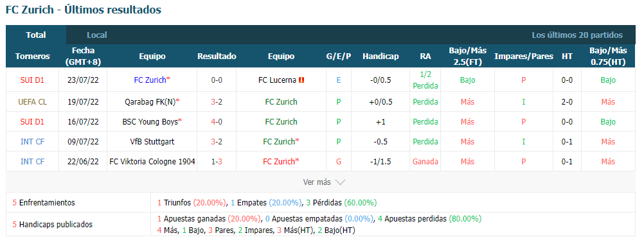Click the 0-0 result of Lucerna match
Viewport: 644px width, 242px height.
217,80
